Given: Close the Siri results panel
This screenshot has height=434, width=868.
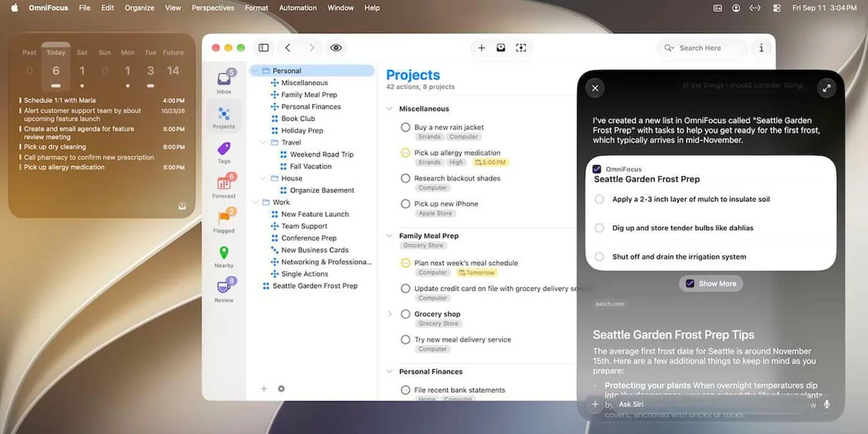Looking at the screenshot, I should 595,88.
